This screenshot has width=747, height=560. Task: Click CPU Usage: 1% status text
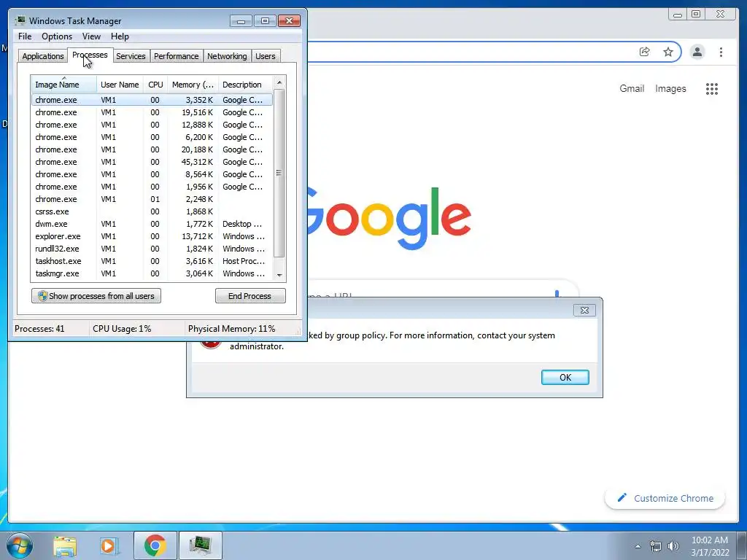[122, 329]
